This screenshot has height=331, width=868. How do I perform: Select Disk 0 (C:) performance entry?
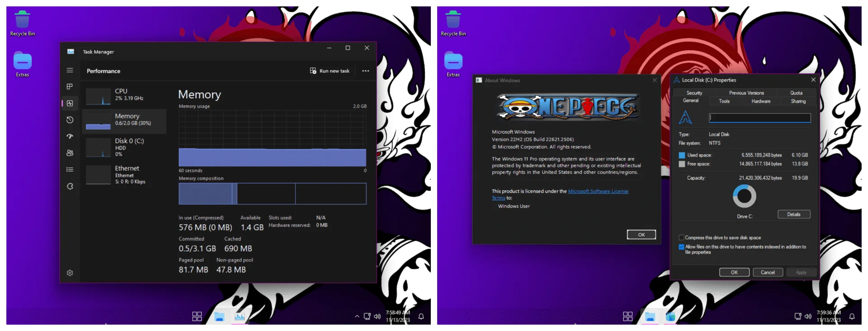tap(124, 147)
